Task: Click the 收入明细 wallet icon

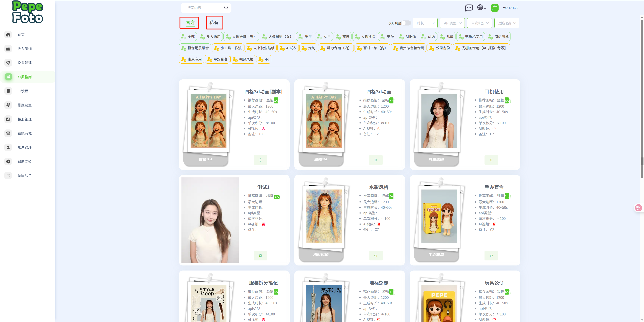Action: click(8, 48)
